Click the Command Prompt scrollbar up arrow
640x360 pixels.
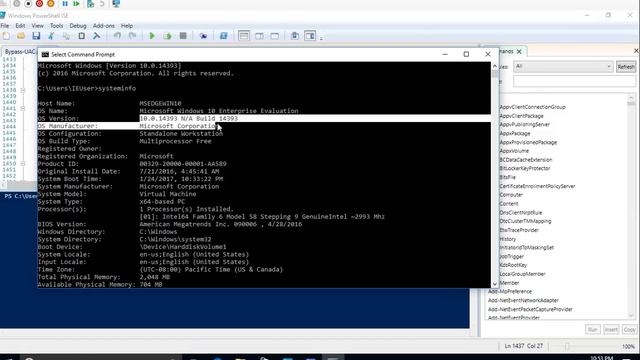click(x=495, y=66)
